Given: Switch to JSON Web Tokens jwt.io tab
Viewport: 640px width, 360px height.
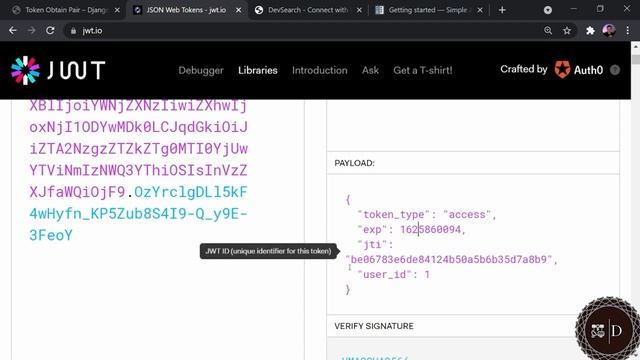Looking at the screenshot, I should [x=186, y=10].
